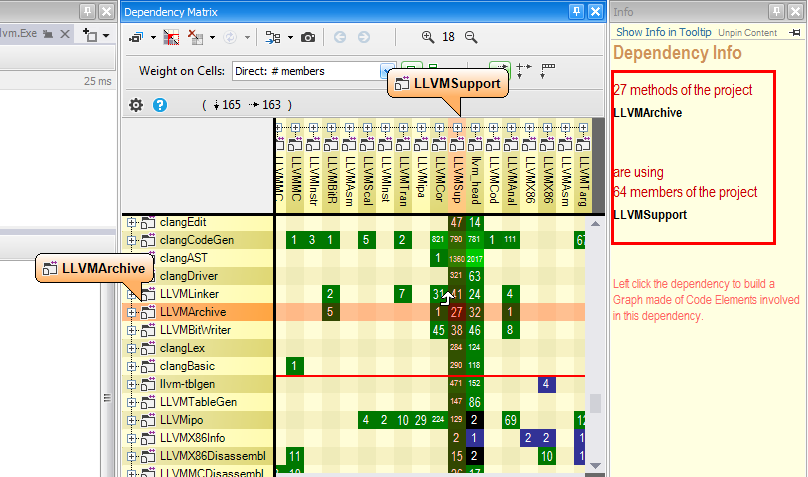This screenshot has height=477, width=808.
Task: Open dropdown next to remove-rows icon
Action: tap(212, 38)
